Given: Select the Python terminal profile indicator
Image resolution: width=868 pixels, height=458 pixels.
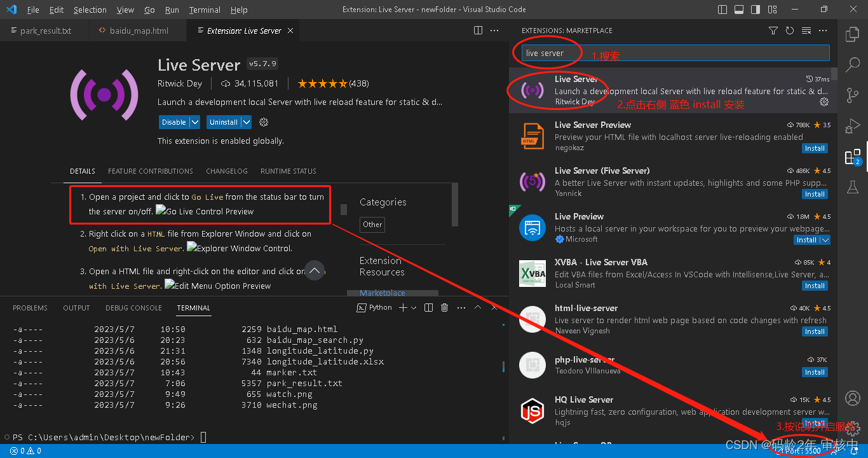Looking at the screenshot, I should 374,308.
